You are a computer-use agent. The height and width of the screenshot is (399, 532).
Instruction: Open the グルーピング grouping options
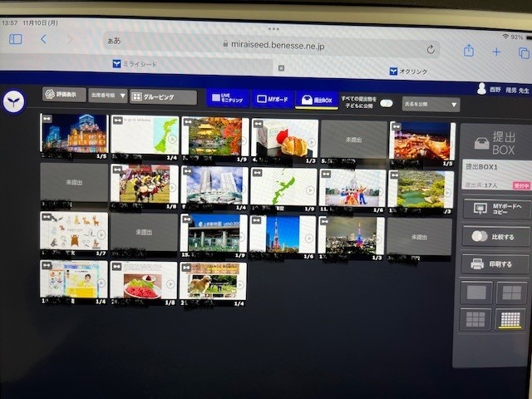click(x=163, y=97)
